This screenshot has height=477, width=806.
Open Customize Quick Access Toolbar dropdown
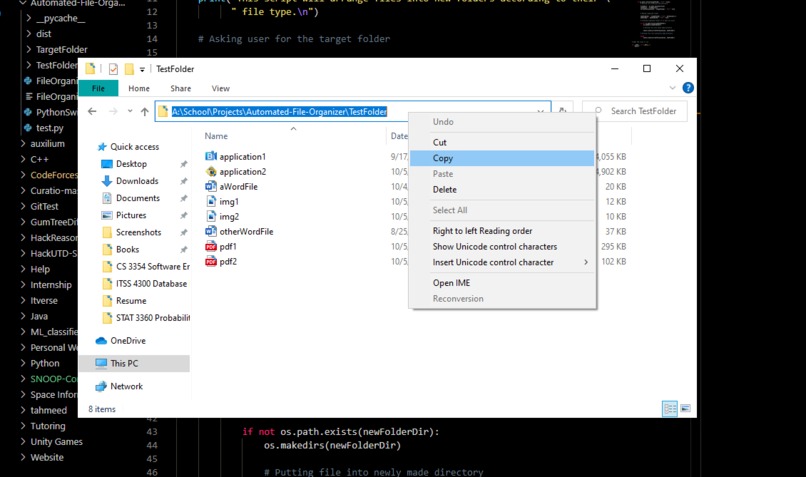pos(142,69)
